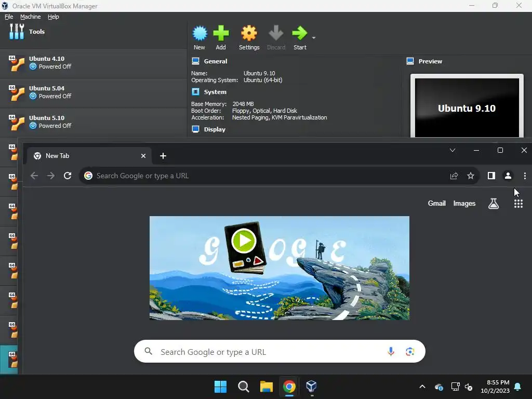The width and height of the screenshot is (532, 399).
Task: Open Chrome tab search chevron
Action: [x=453, y=150]
